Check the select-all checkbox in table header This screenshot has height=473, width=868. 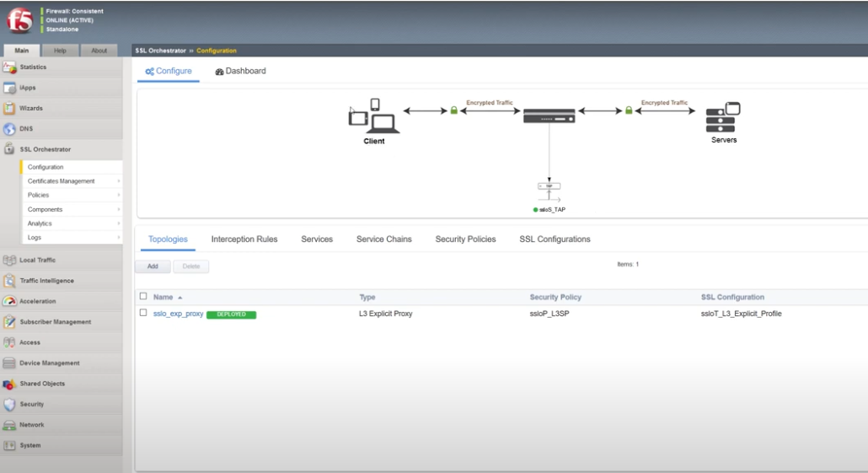pyautogui.click(x=143, y=296)
